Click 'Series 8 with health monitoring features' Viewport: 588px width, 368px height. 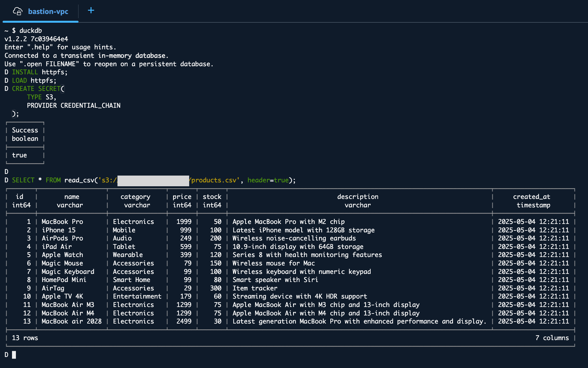(x=307, y=255)
